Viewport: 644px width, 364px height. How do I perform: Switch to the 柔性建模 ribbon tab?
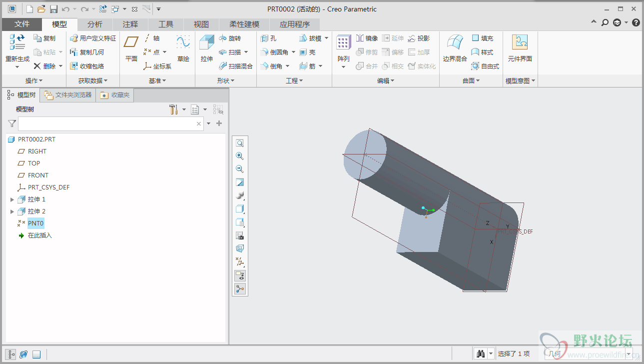pos(244,24)
